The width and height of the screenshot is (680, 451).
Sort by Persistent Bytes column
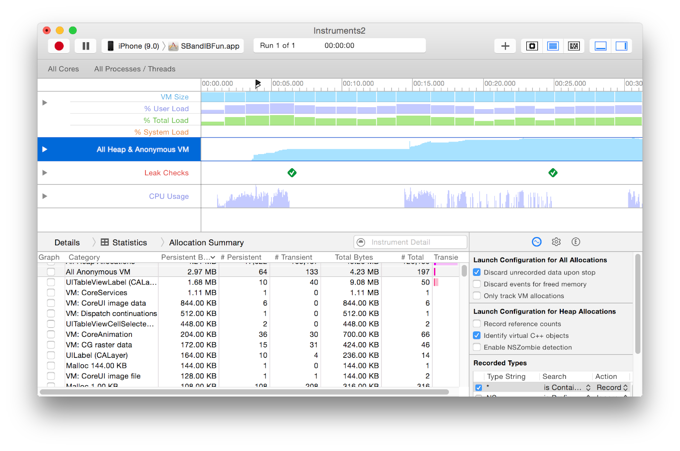pyautogui.click(x=188, y=257)
